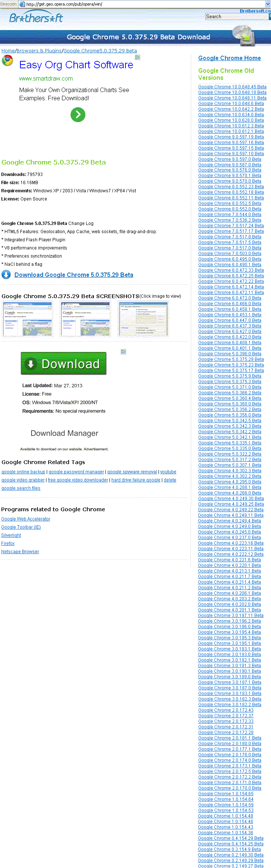Viewport: 271px width, 868px height.
Task: Open Google Chrome 4.0.302.3 Beta
Action: click(x=230, y=471)
